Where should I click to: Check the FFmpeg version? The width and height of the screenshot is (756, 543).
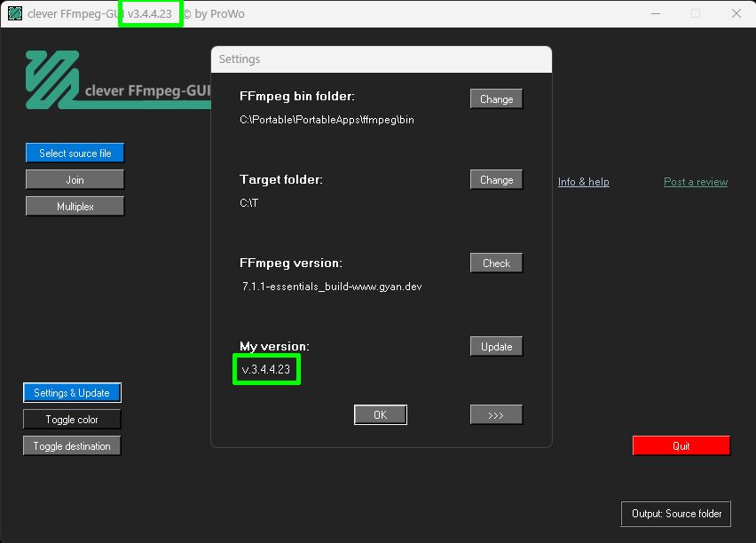click(496, 263)
